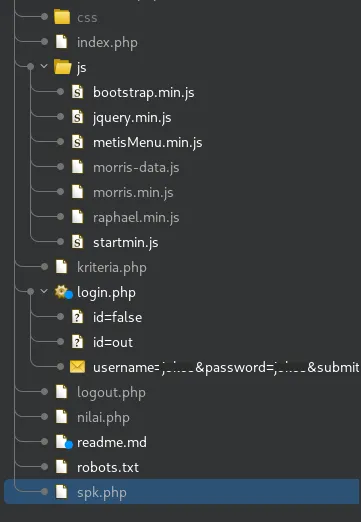Click the envelope icon for POST data
This screenshot has height=522, width=361.
[78, 367]
